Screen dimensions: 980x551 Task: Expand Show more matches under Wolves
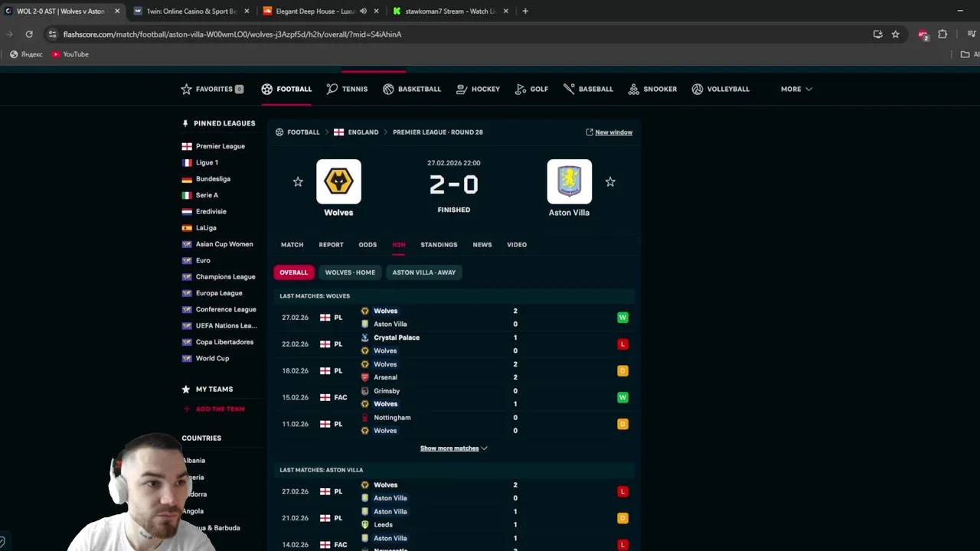(x=453, y=448)
